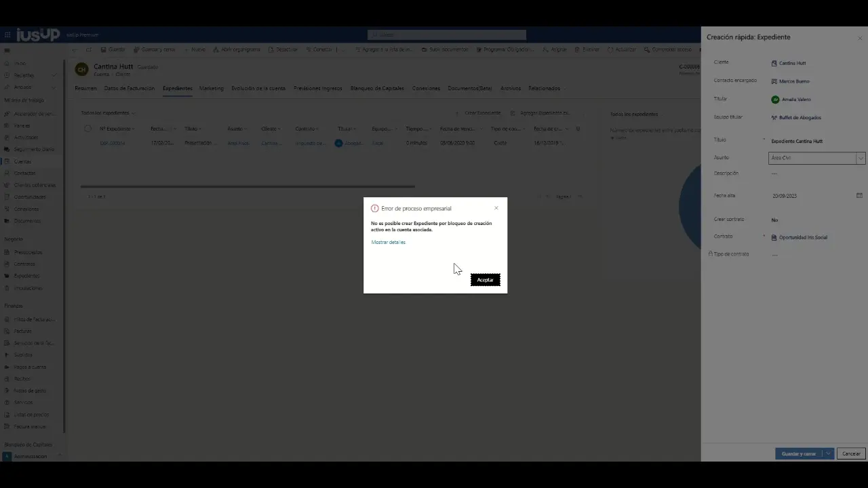
Task: Click the Amalia Valero avatar icon
Action: [775, 99]
